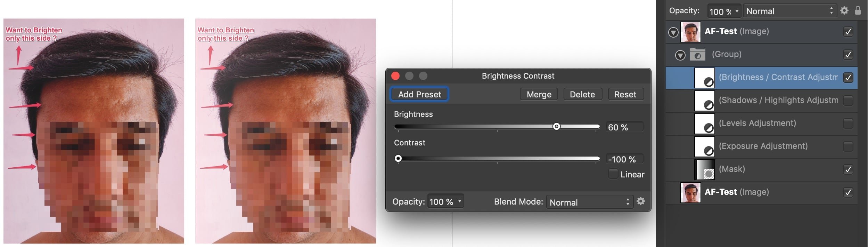Viewport: 868px width, 247px height.
Task: Collapse the Group layer disclosure arrow
Action: pos(680,55)
